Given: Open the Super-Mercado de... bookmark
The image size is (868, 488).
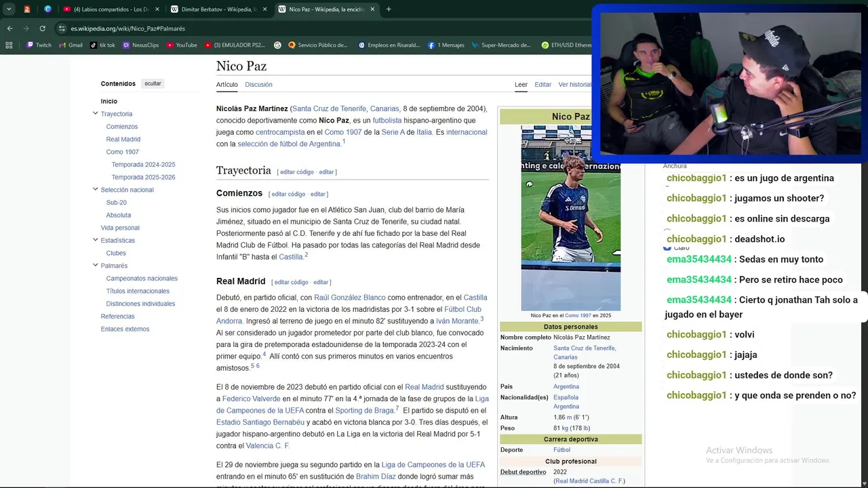Looking at the screenshot, I should (x=501, y=45).
